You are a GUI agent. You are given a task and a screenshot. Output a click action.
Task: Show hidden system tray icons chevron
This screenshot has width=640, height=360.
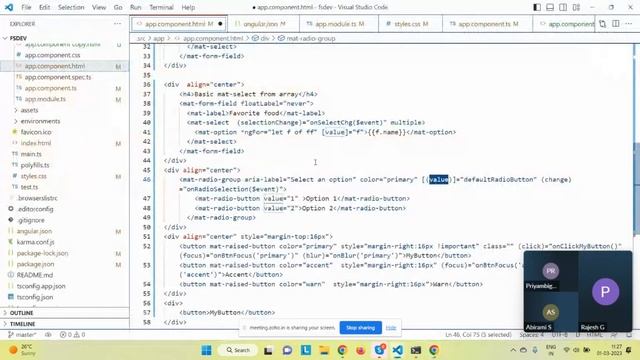(x=513, y=350)
